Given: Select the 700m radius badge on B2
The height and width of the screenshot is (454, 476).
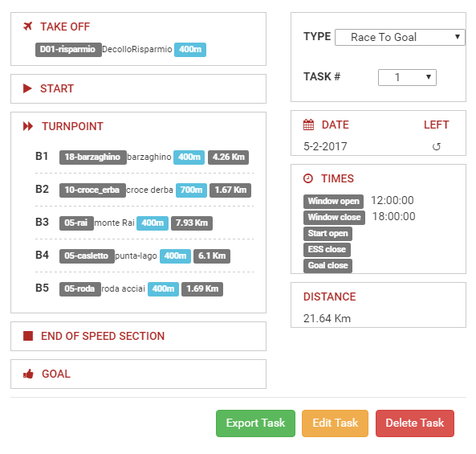Looking at the screenshot, I should coord(191,190).
